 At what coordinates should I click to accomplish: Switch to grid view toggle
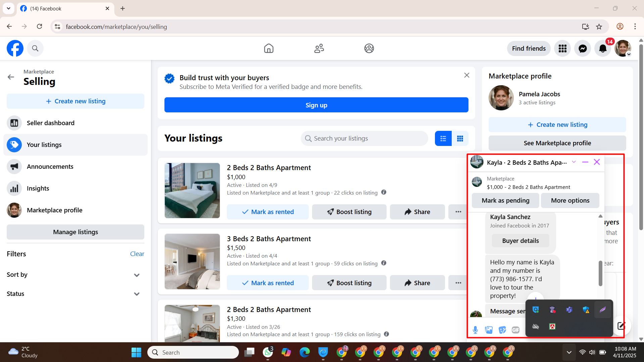[460, 138]
